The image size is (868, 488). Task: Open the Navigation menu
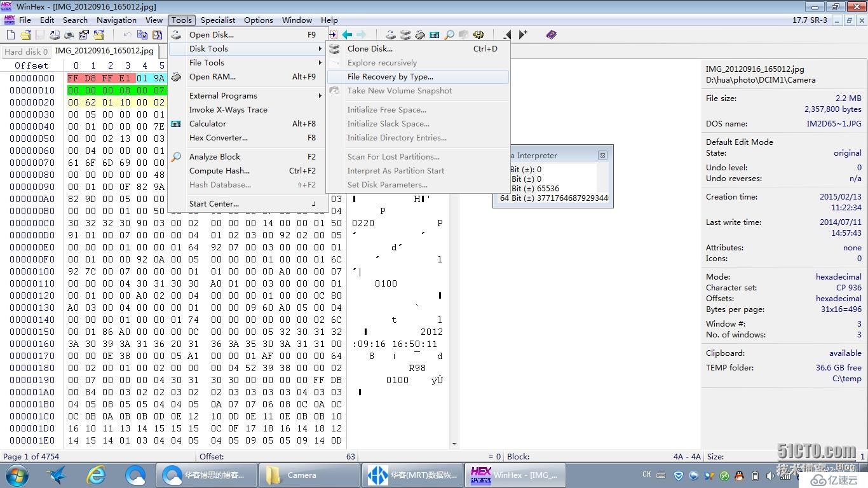click(117, 20)
